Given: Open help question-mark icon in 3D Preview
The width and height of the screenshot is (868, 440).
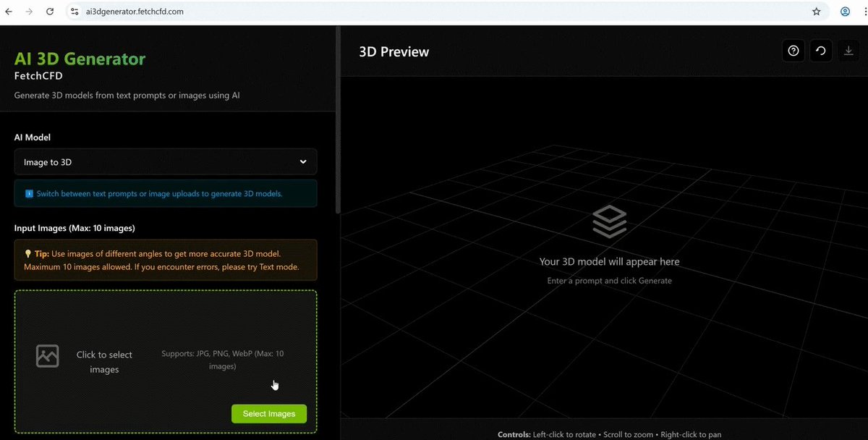Looking at the screenshot, I should (793, 51).
